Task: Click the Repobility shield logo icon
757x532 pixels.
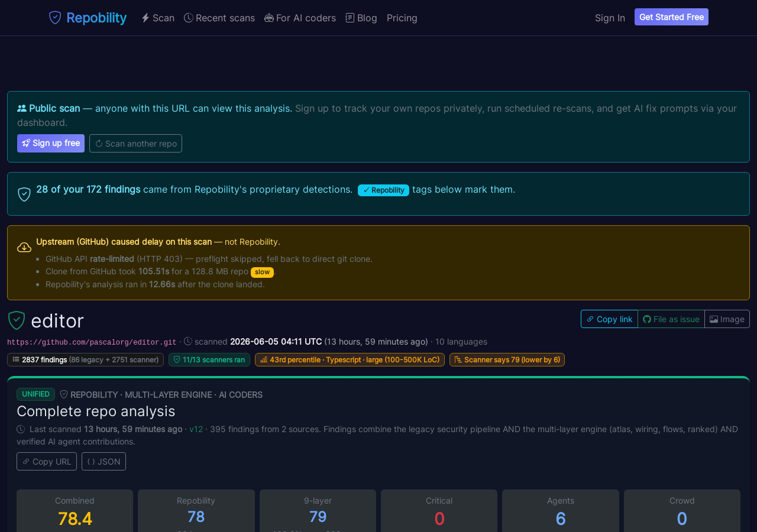Action: coord(55,18)
